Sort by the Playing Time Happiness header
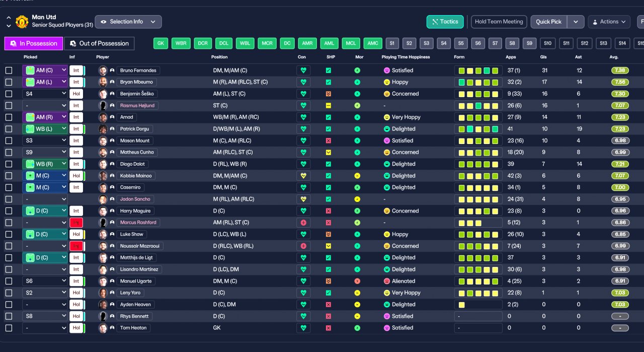This screenshot has height=352, width=644. coord(406,57)
